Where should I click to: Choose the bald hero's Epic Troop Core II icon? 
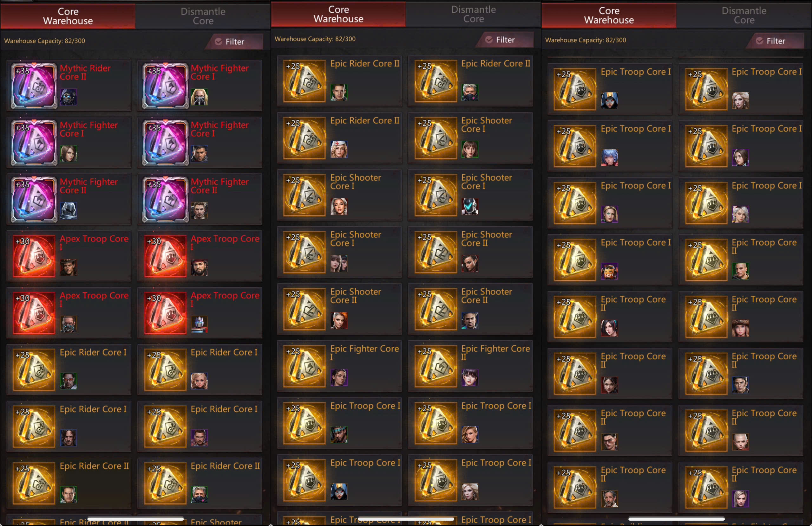click(706, 430)
